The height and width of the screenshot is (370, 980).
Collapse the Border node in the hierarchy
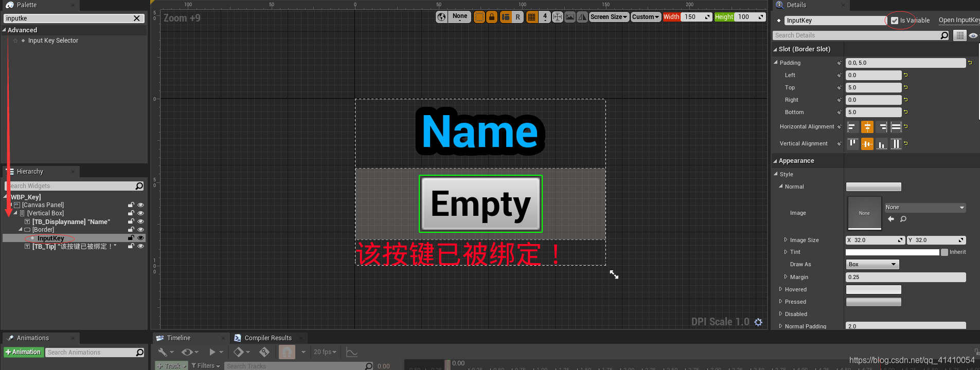tap(21, 230)
